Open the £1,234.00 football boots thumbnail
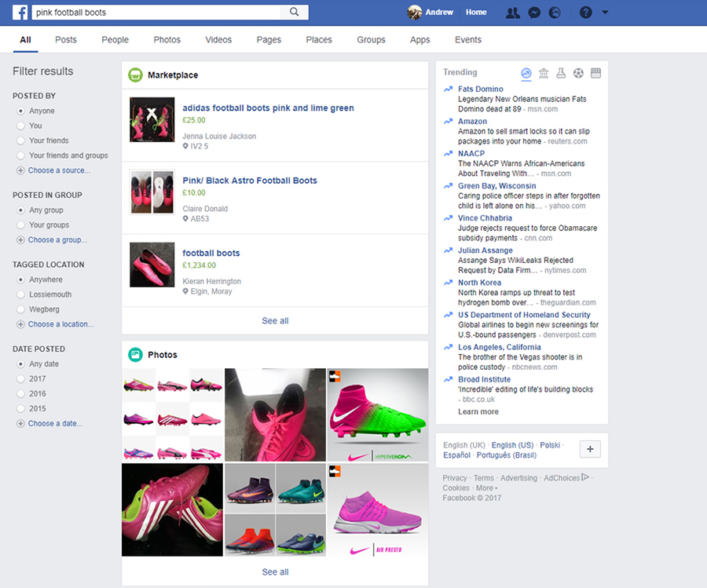The height and width of the screenshot is (588, 707). [x=152, y=265]
